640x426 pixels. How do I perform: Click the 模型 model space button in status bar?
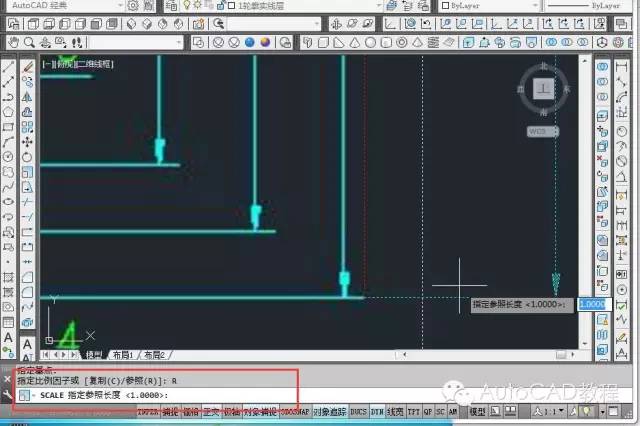(x=476, y=412)
